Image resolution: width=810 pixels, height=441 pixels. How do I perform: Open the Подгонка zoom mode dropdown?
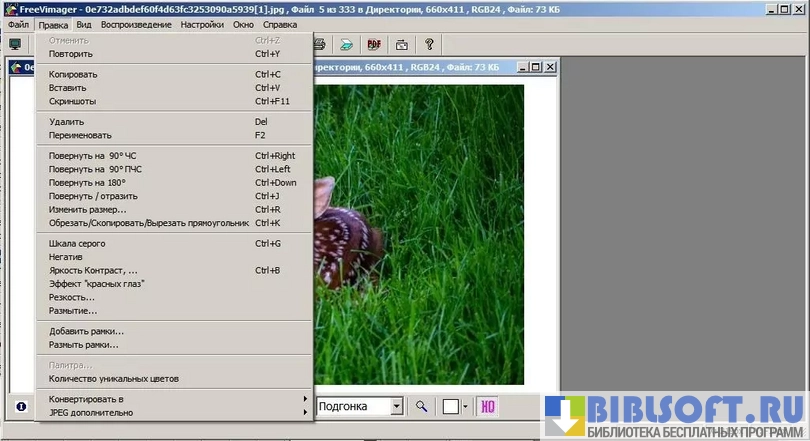click(x=396, y=406)
